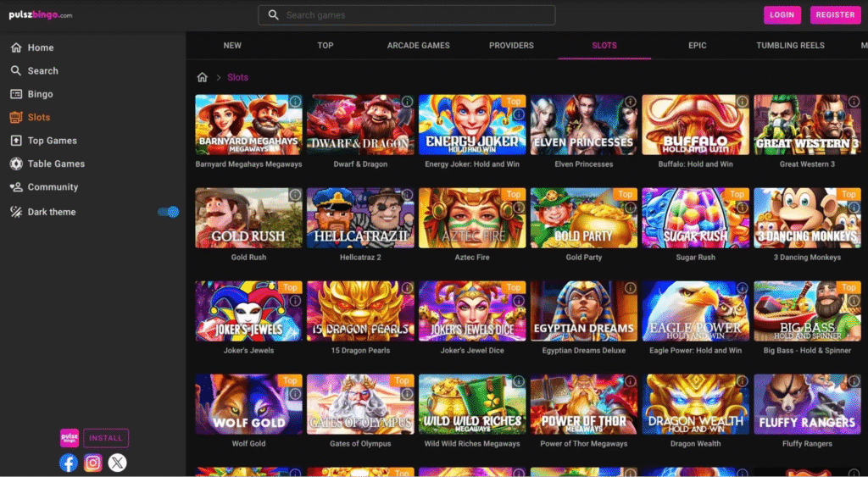Open info icon on Gold Rush thumbnail

coord(295,195)
